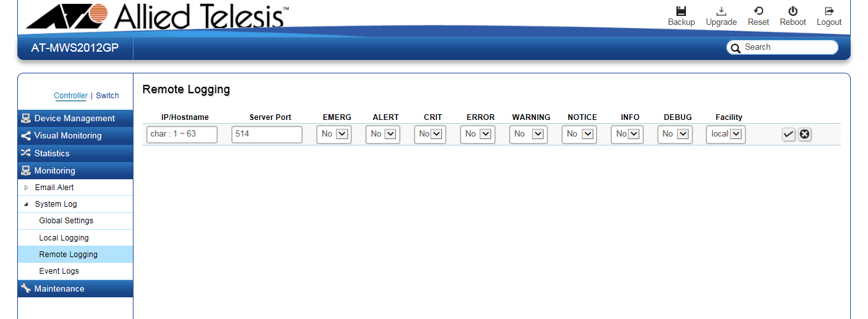
Task: Focus the Server Port field showing 514
Action: pos(266,134)
